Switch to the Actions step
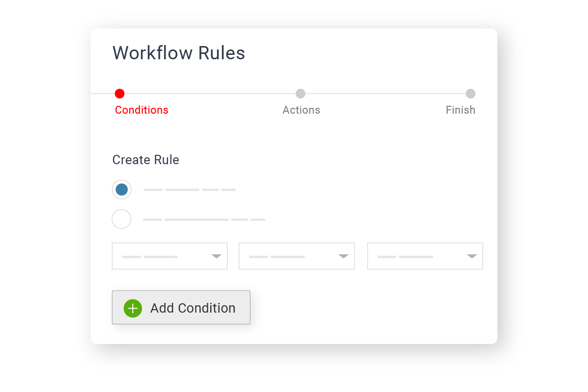The width and height of the screenshot is (588, 392). click(x=301, y=110)
